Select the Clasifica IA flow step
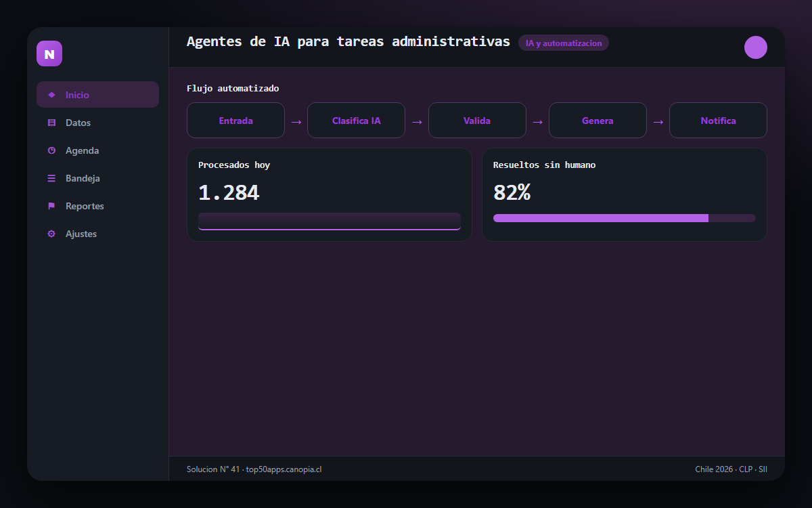Screen dimensions: 812x508 (356, 121)
